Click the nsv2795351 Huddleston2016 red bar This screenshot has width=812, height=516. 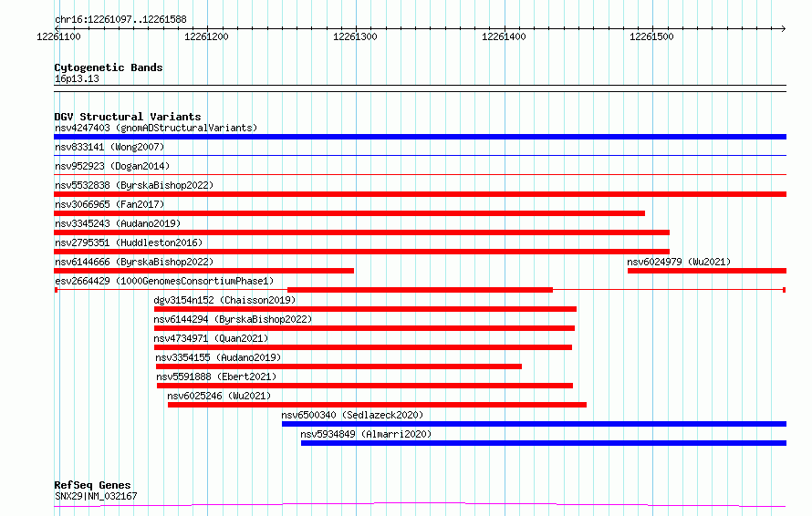click(361, 252)
